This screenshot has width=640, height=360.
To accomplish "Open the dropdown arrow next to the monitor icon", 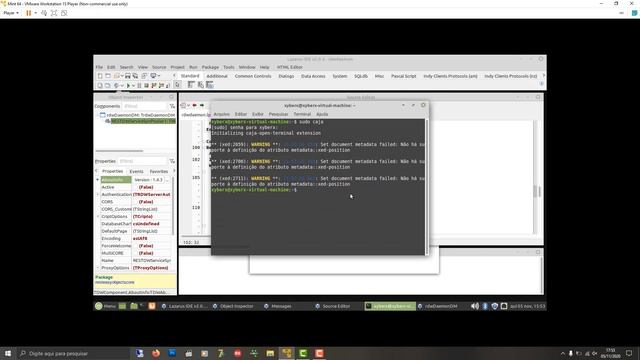I will tap(159, 76).
